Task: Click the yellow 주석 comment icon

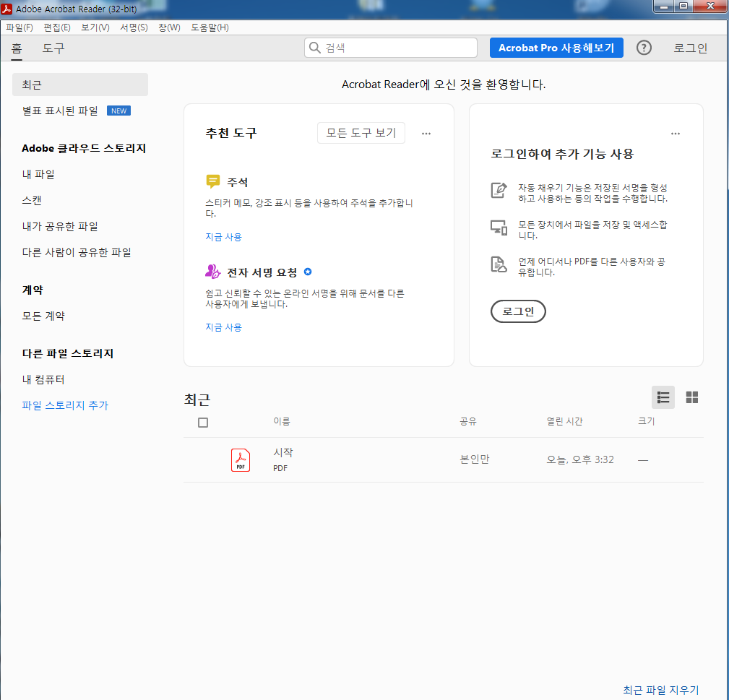Action: 213,181
